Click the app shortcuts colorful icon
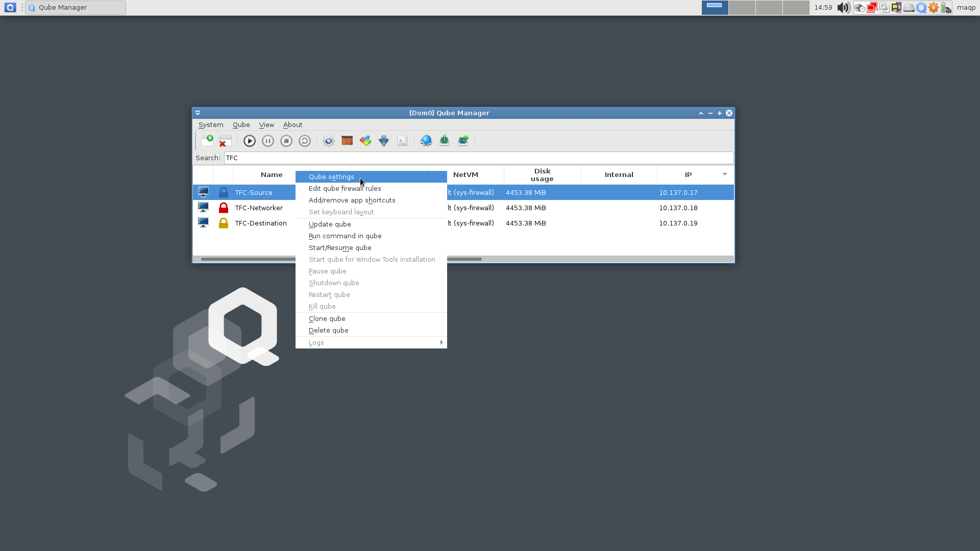Image resolution: width=980 pixels, height=551 pixels. pos(365,141)
